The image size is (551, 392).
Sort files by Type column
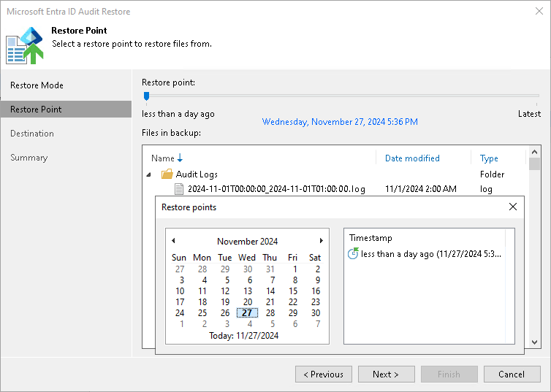pos(489,158)
